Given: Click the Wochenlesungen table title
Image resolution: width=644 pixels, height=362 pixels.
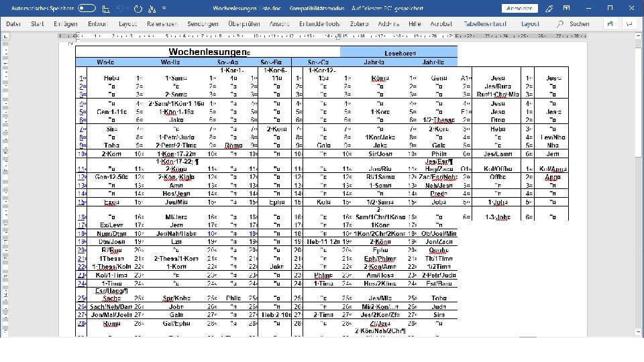Looking at the screenshot, I should pos(208,52).
